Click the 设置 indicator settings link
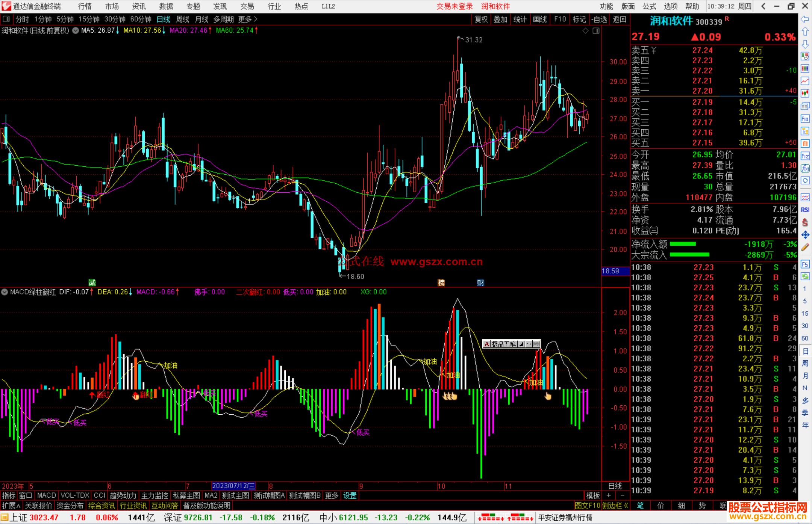Viewport: 812px width, 524px height. pyautogui.click(x=350, y=495)
